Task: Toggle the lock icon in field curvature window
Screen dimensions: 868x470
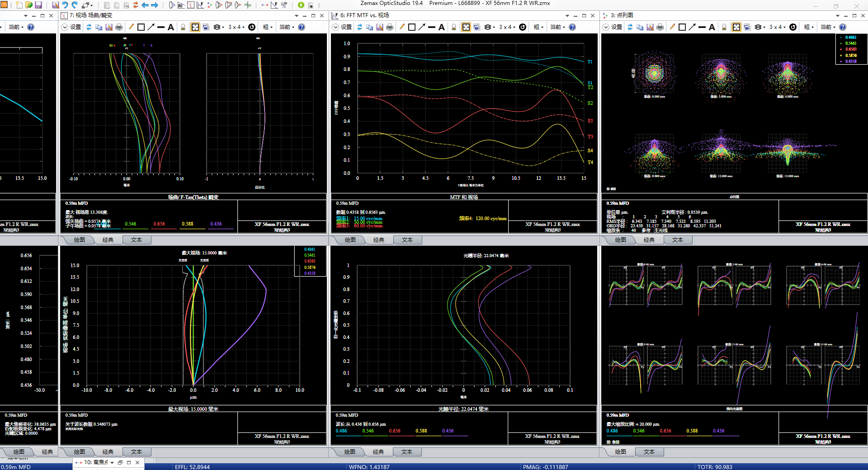Action: (183, 27)
